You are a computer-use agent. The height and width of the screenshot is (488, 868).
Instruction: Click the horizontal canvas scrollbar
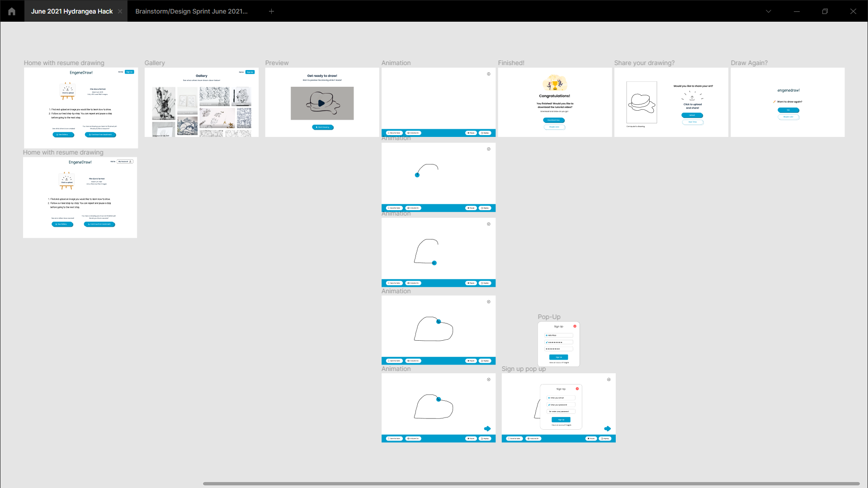tap(531, 483)
